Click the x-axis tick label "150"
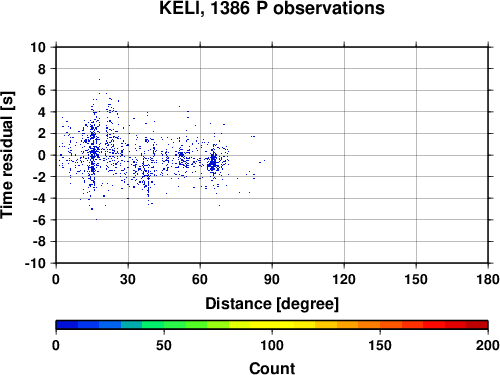The height and width of the screenshot is (375, 500). click(x=416, y=279)
